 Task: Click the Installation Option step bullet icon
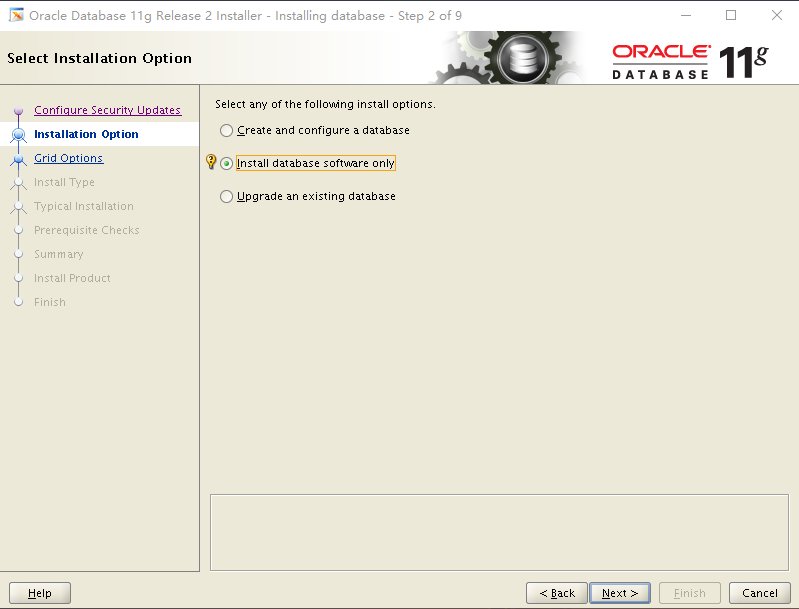pos(19,135)
